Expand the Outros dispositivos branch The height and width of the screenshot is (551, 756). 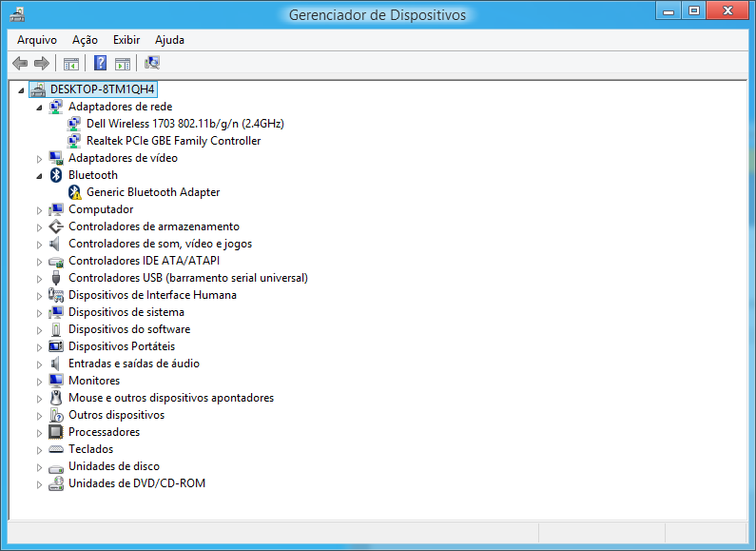point(39,416)
